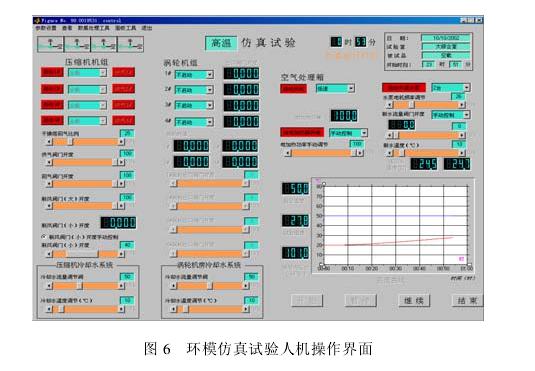535x371 pixels.
Task: Click right arrow of 回气阀门开度 slider
Action: coord(121,184)
